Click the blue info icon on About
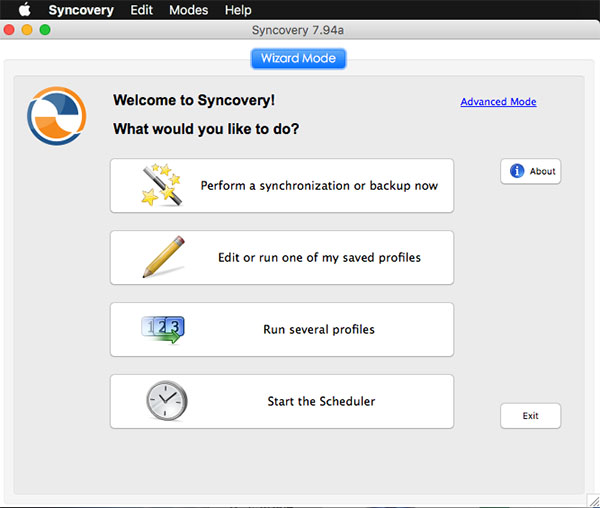Viewport: 600px width, 508px height. click(517, 171)
